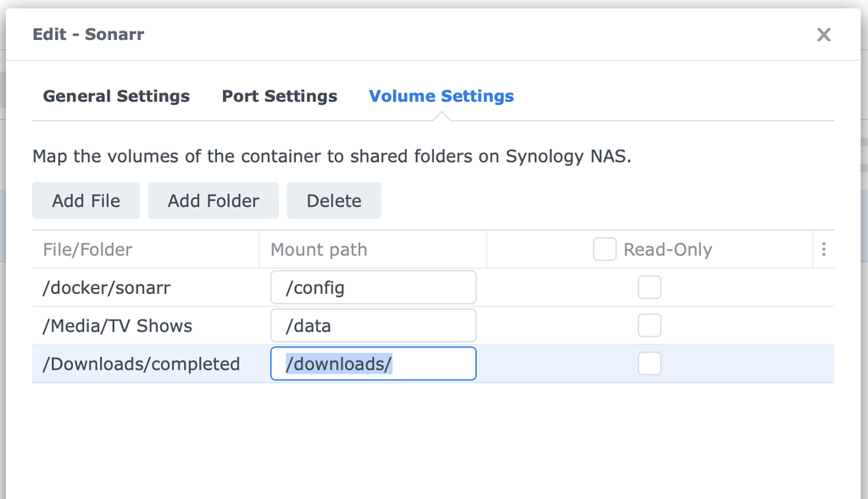The image size is (868, 499).
Task: Toggle the Read-Only header checkbox
Action: (604, 250)
